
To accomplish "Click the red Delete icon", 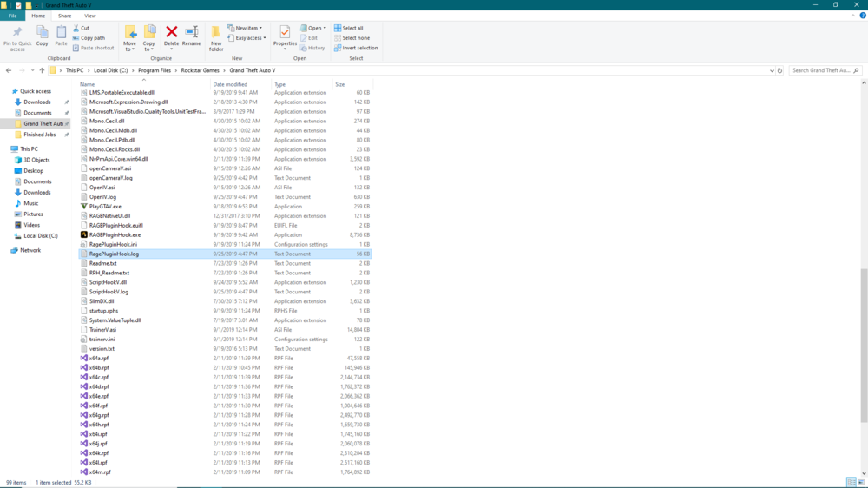I will tap(172, 32).
